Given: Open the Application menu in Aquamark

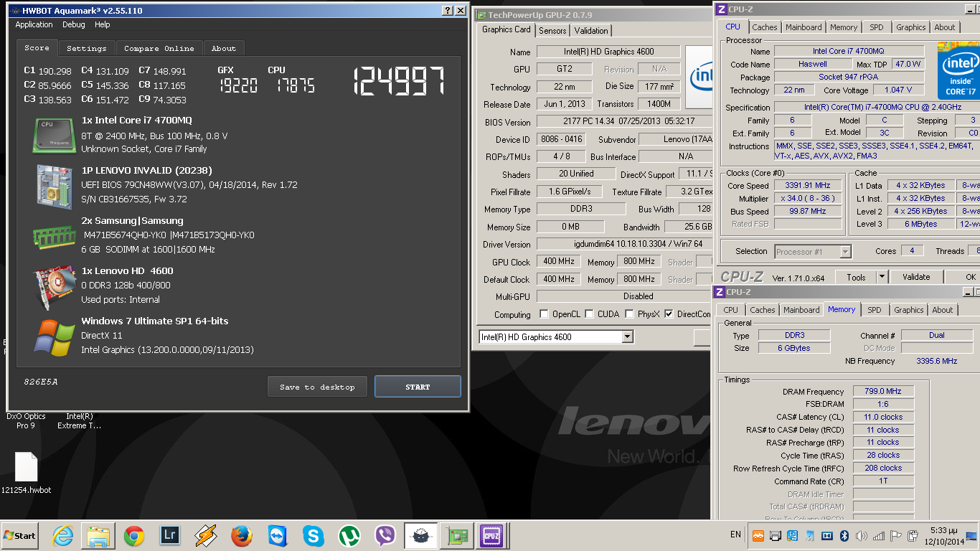Looking at the screenshot, I should (34, 24).
